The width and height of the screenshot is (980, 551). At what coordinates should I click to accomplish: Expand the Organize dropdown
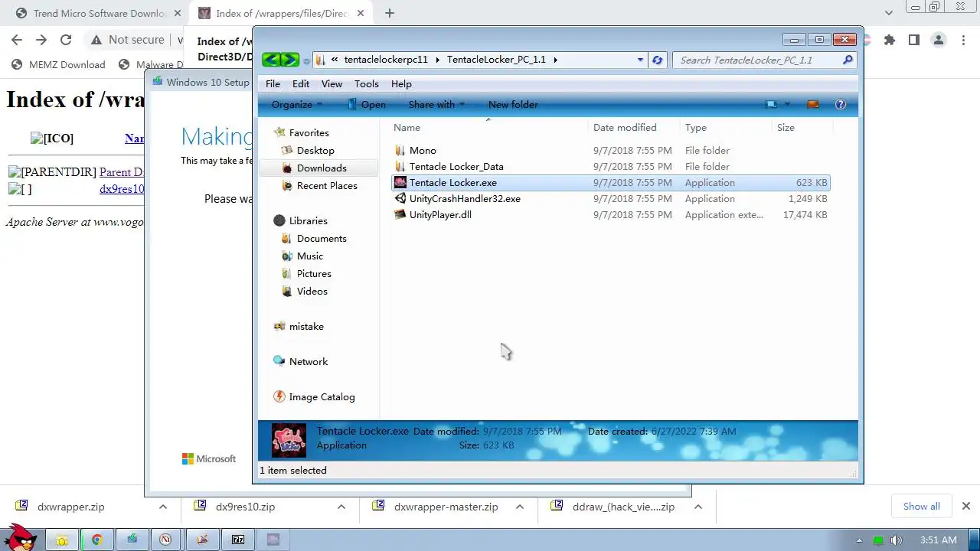click(296, 105)
